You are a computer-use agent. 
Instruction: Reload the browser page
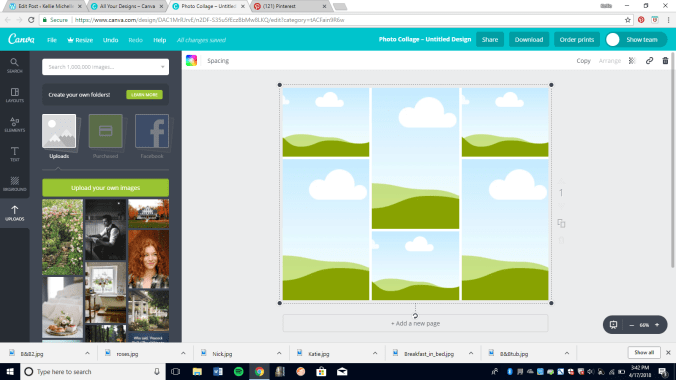pos(31,20)
